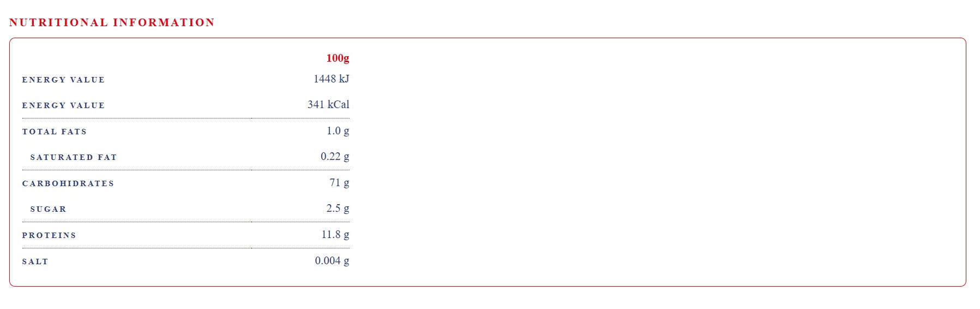Select the 0.004 g salt value
Screen dimensions: 980x309
332,261
